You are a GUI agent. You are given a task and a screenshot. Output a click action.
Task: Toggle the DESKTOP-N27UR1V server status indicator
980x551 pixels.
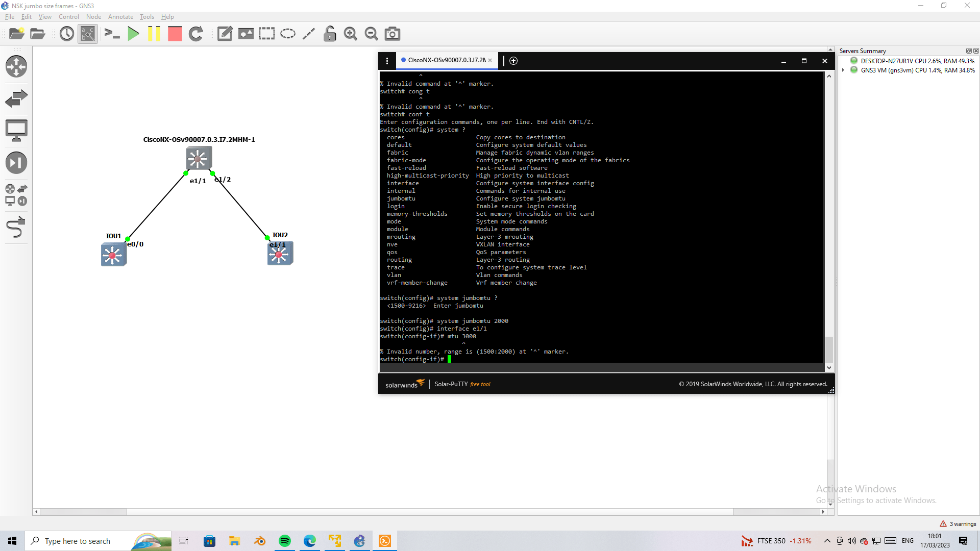[x=854, y=61]
